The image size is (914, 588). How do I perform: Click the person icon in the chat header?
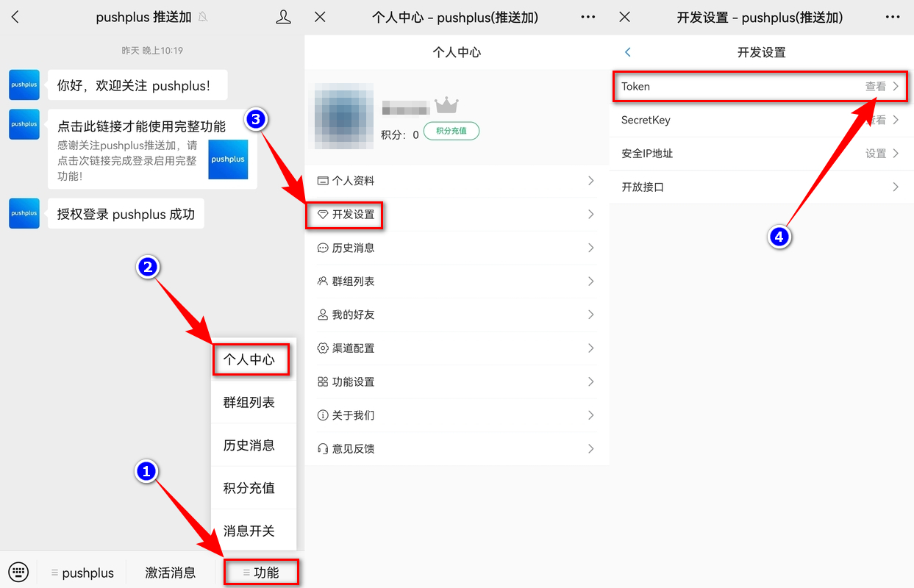[283, 16]
